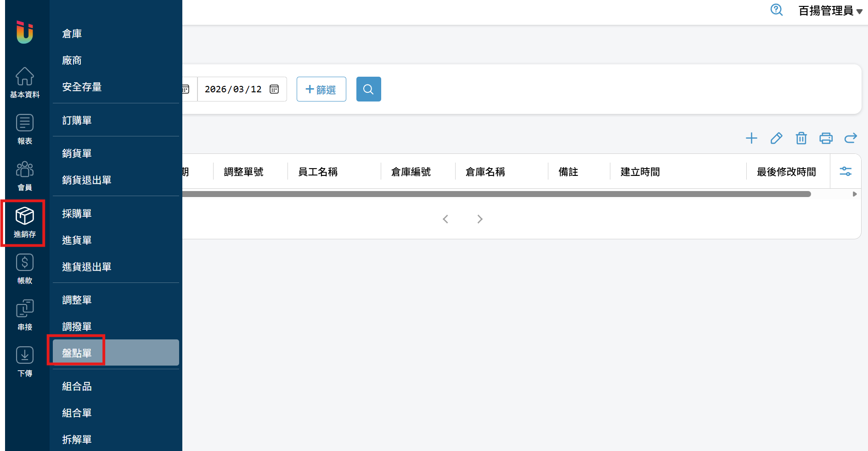Click the share arrow export icon
This screenshot has height=451, width=868.
pos(851,138)
